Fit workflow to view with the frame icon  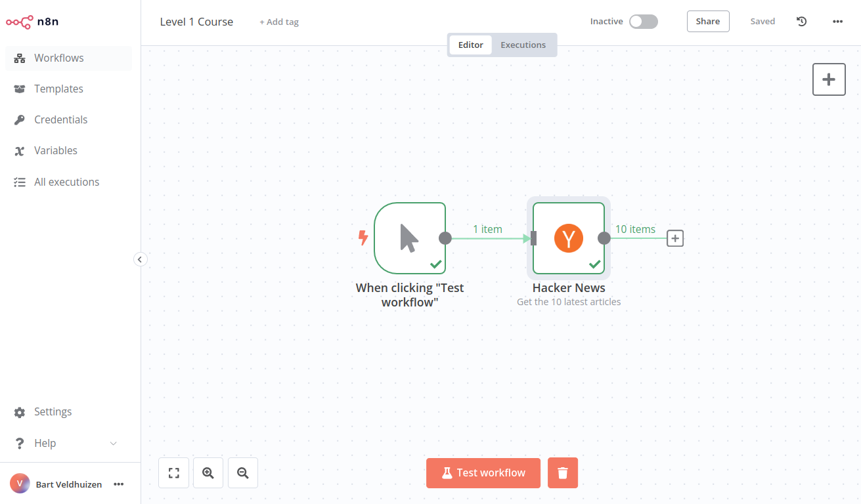pos(173,472)
